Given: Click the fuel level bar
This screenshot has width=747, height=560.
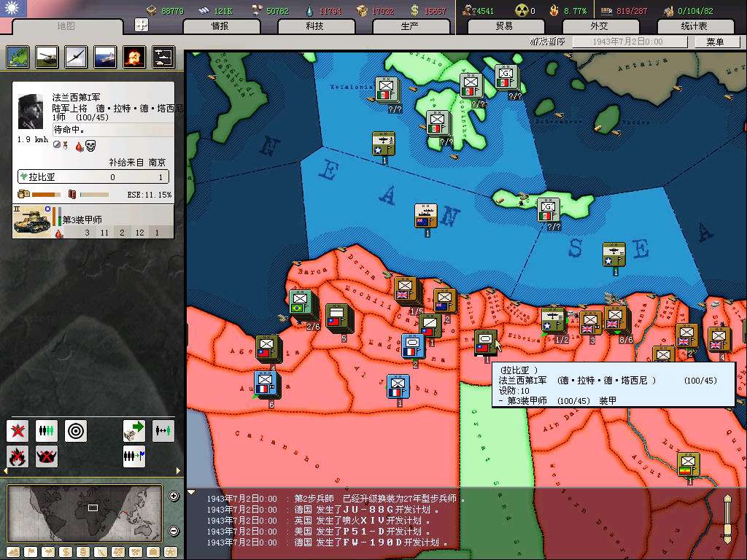Looking at the screenshot, I should (x=94, y=194).
